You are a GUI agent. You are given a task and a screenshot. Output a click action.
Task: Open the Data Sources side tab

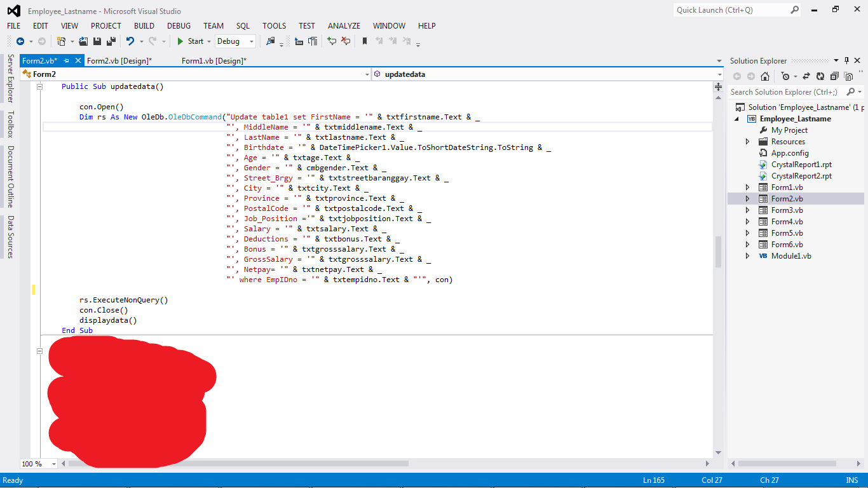[x=10, y=237]
